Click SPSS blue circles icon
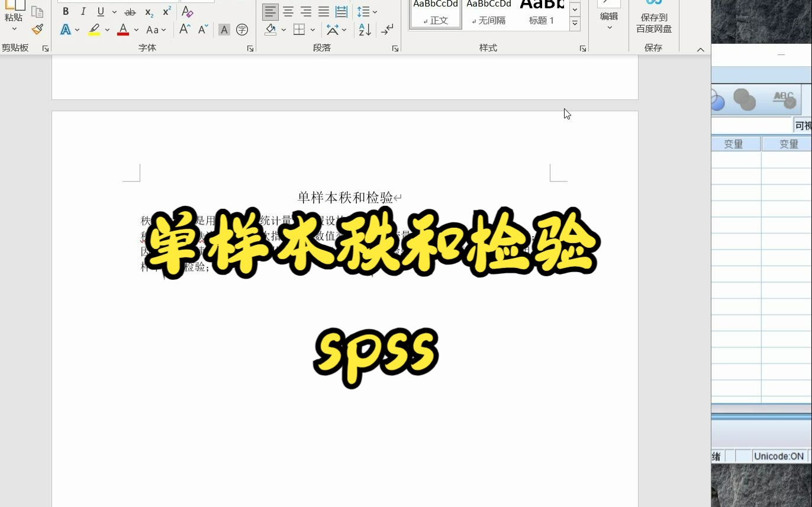812x507 pixels. 718,99
